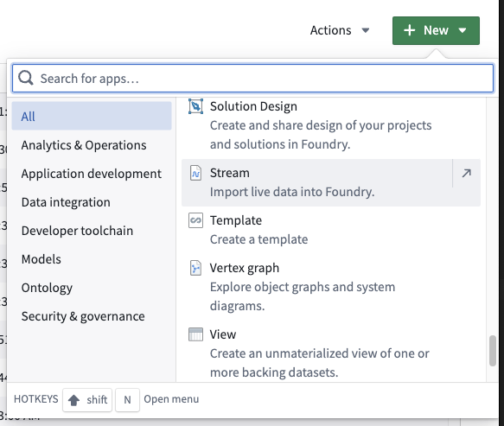The width and height of the screenshot is (504, 426).
Task: Click the Solution Design app icon
Action: 195,106
